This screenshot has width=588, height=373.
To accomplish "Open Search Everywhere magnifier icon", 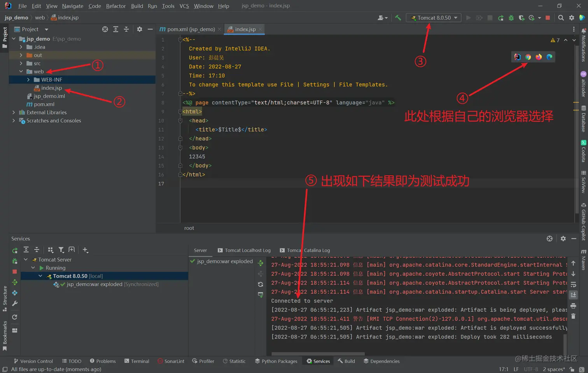I will pyautogui.click(x=561, y=18).
